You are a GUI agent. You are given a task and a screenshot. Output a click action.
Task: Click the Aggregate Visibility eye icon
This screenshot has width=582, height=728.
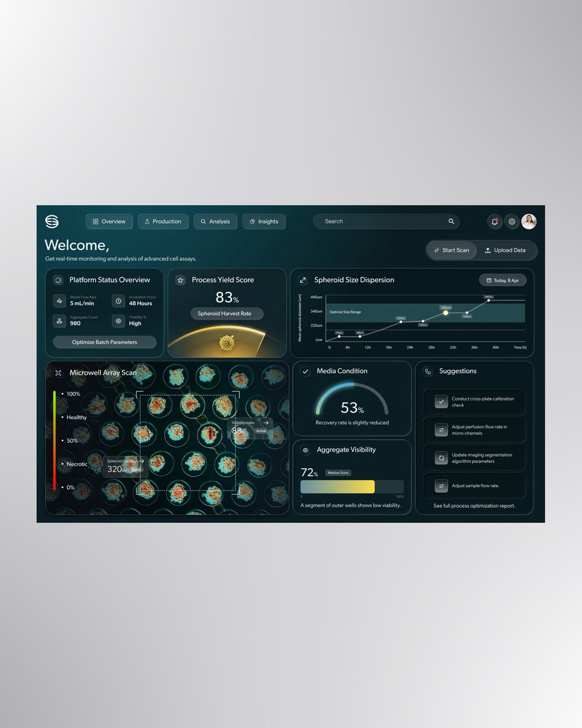point(306,450)
